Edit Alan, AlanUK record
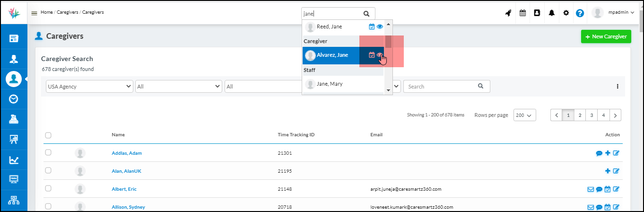This screenshot has height=212, width=644. click(616, 171)
